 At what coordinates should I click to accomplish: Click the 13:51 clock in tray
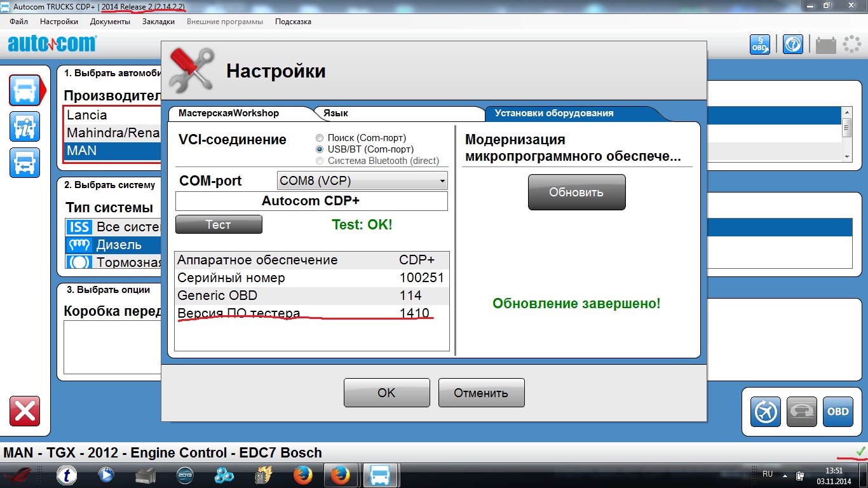tap(834, 471)
